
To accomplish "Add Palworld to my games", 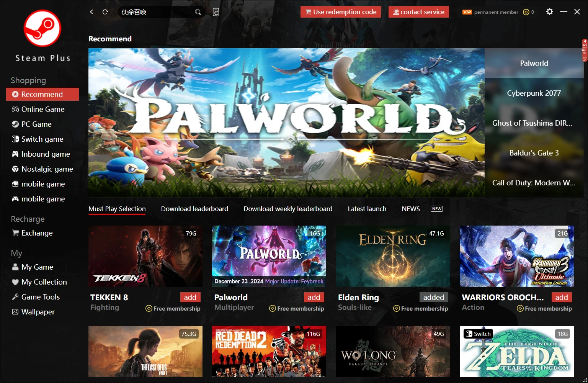I will (x=314, y=297).
